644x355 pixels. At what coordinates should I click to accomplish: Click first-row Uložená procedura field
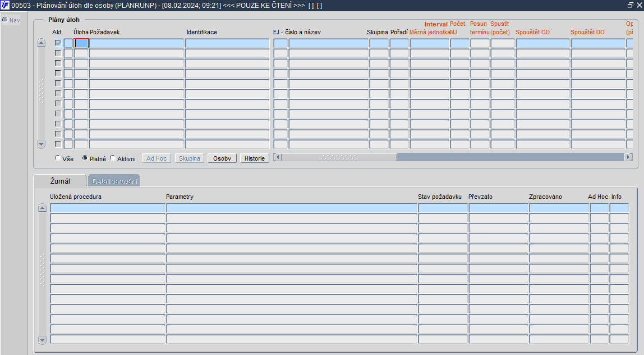click(108, 208)
